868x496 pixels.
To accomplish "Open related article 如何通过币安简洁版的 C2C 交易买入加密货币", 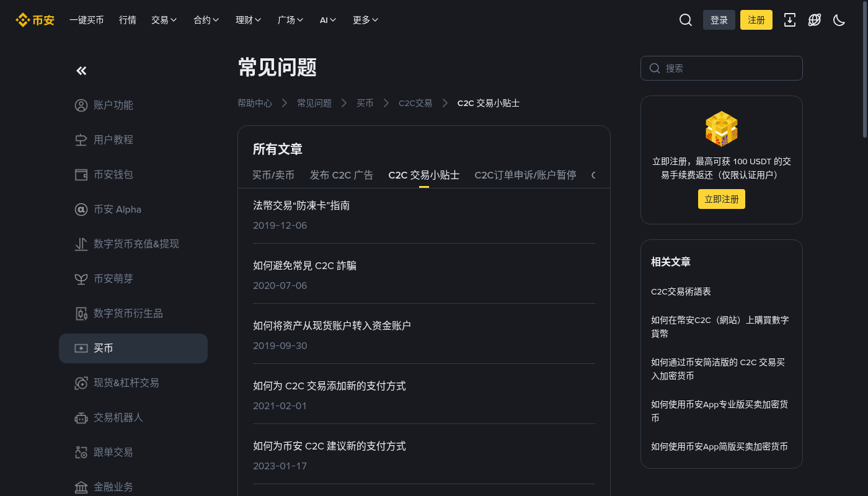I will pos(718,369).
